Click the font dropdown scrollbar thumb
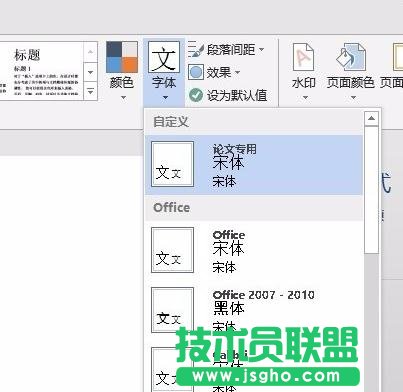This screenshot has height=392, width=403. pos(371,189)
